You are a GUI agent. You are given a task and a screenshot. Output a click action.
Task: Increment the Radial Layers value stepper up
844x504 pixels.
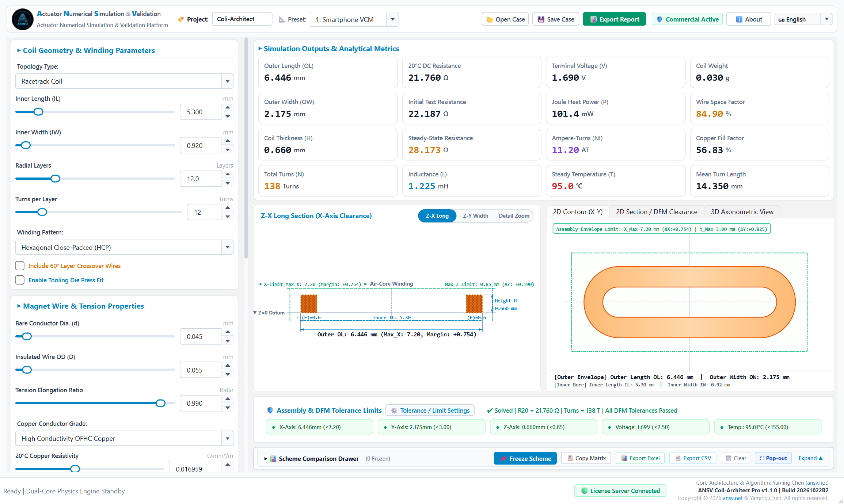click(x=228, y=175)
